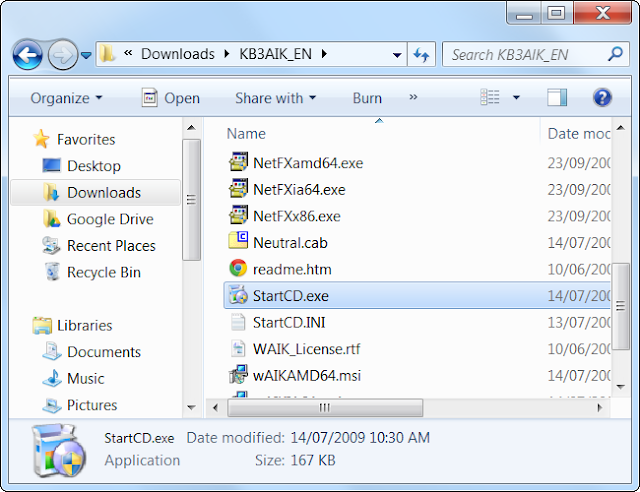Go back with the blue Back arrow
The image size is (640, 492).
point(27,55)
